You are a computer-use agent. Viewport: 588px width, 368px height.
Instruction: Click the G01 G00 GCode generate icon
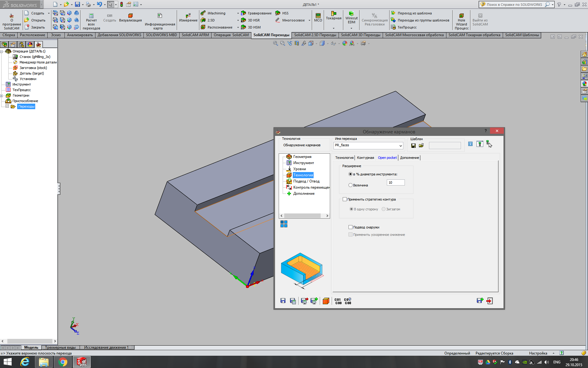pos(338,301)
